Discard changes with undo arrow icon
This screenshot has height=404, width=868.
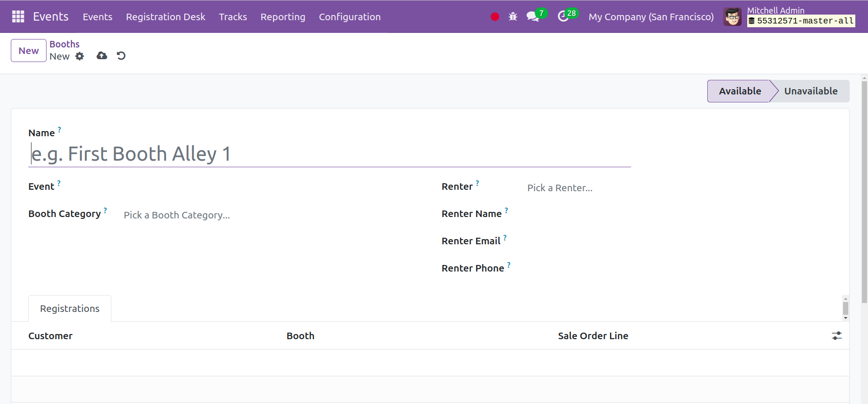click(121, 56)
